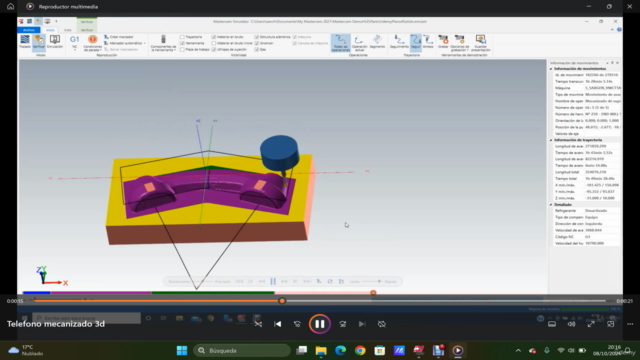This screenshot has width=640, height=360.
Task: Click Guardar presentación
Action: pos(480,43)
